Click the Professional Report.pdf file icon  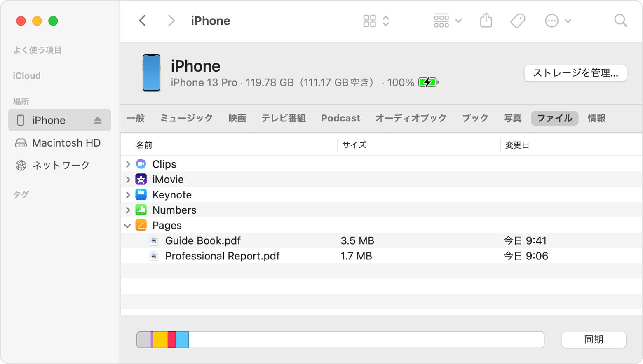154,256
